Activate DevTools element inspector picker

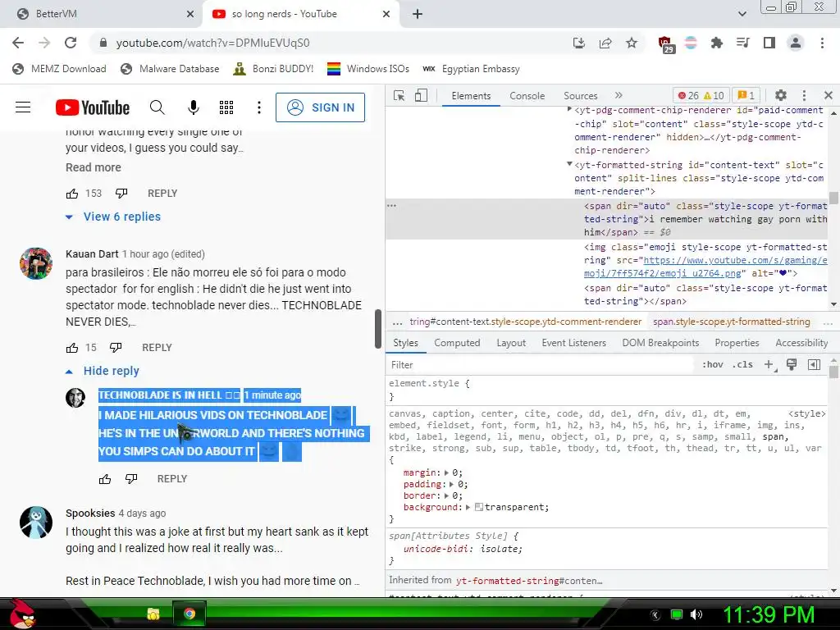pyautogui.click(x=399, y=95)
